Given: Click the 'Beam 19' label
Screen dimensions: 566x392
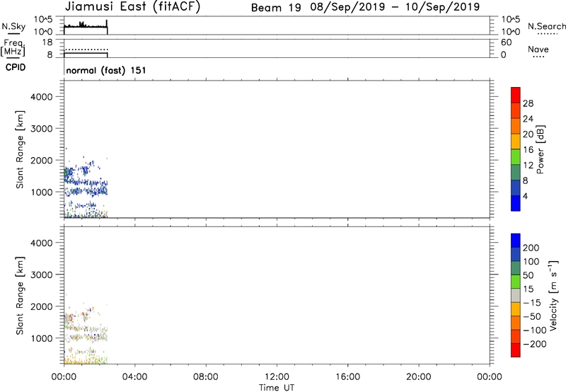Looking at the screenshot, I should (x=276, y=8).
